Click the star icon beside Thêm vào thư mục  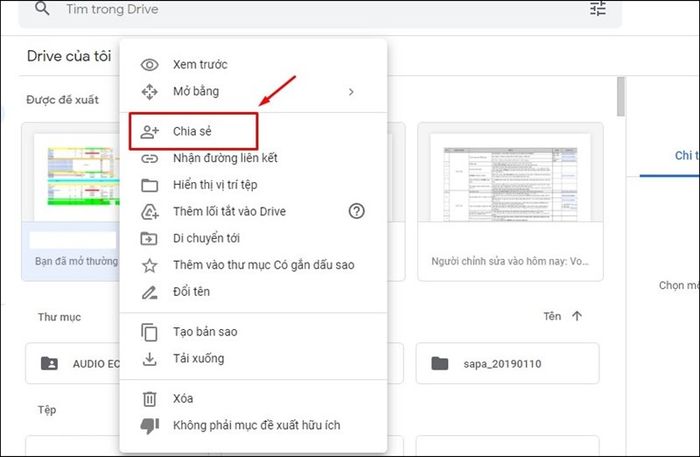pyautogui.click(x=150, y=265)
